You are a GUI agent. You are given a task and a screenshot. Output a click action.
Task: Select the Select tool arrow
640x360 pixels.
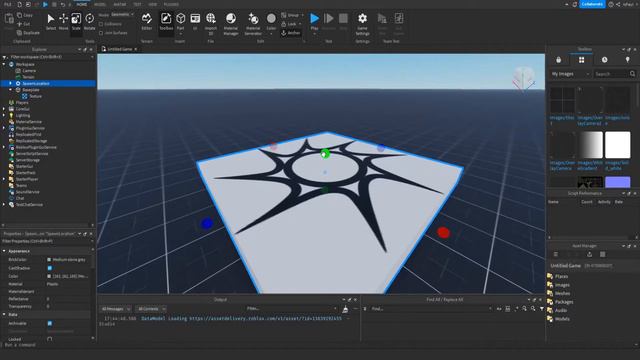coord(51,22)
